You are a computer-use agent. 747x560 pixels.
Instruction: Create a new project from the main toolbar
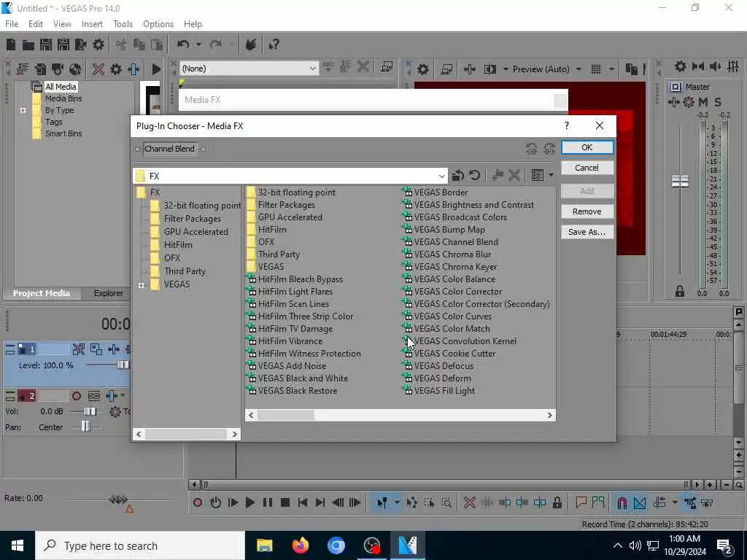point(10,44)
